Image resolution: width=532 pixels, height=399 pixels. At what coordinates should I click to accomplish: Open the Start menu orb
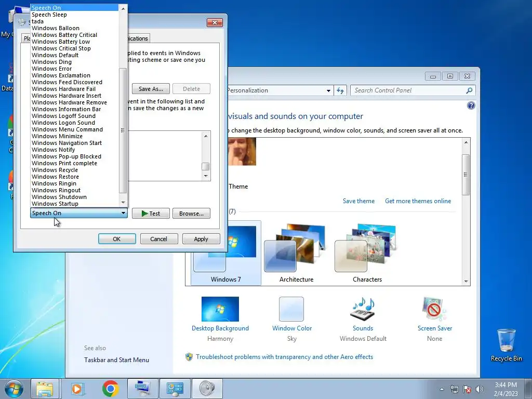coord(14,389)
